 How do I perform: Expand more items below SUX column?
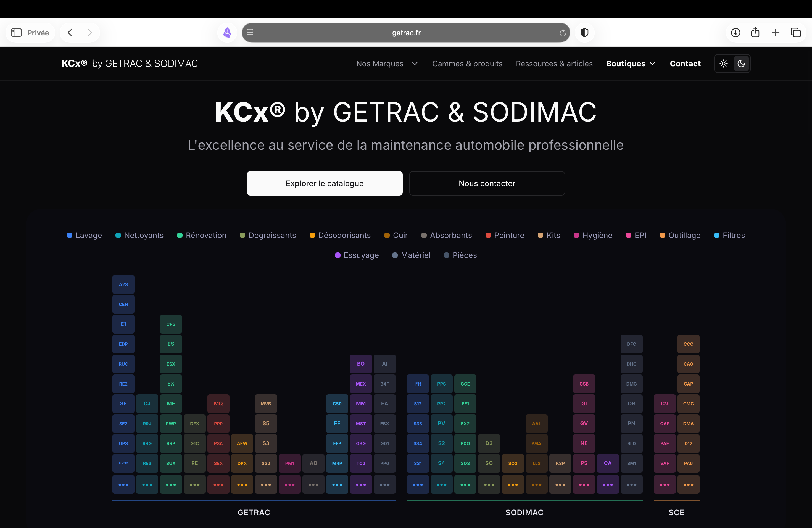click(171, 485)
